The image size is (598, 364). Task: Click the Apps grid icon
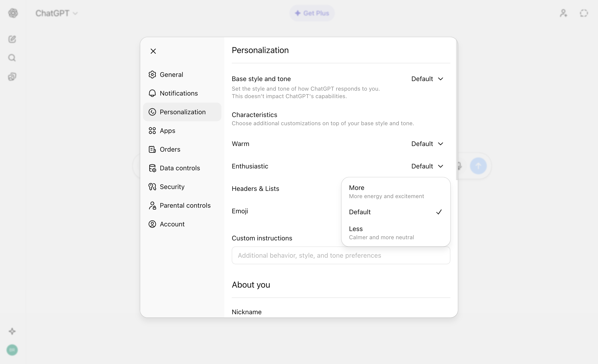152,131
